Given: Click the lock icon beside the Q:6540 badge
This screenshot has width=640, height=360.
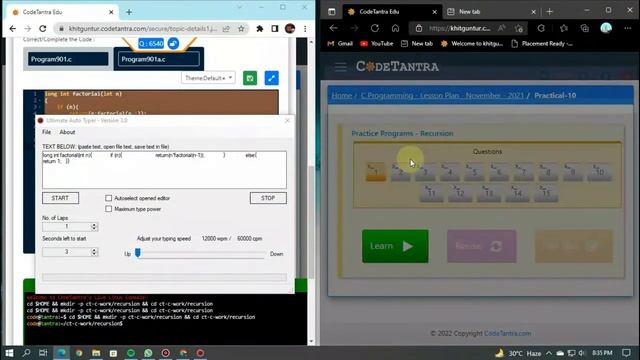Looking at the screenshot, I should pos(173,43).
